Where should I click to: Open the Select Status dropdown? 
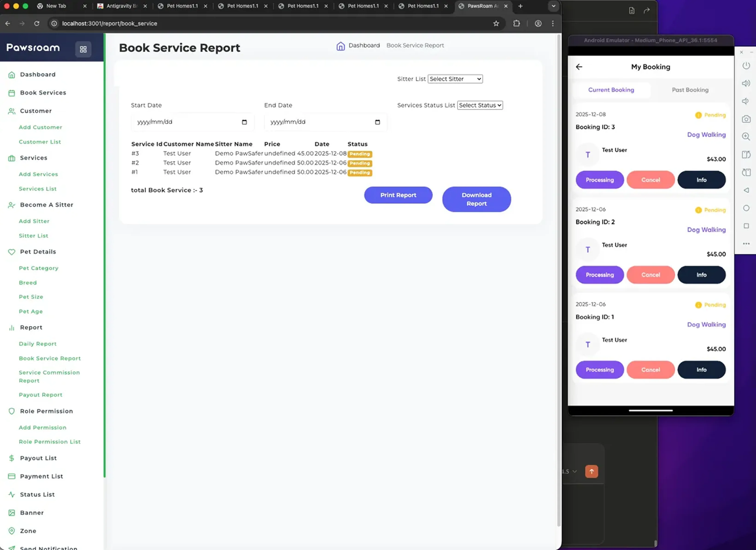(480, 105)
